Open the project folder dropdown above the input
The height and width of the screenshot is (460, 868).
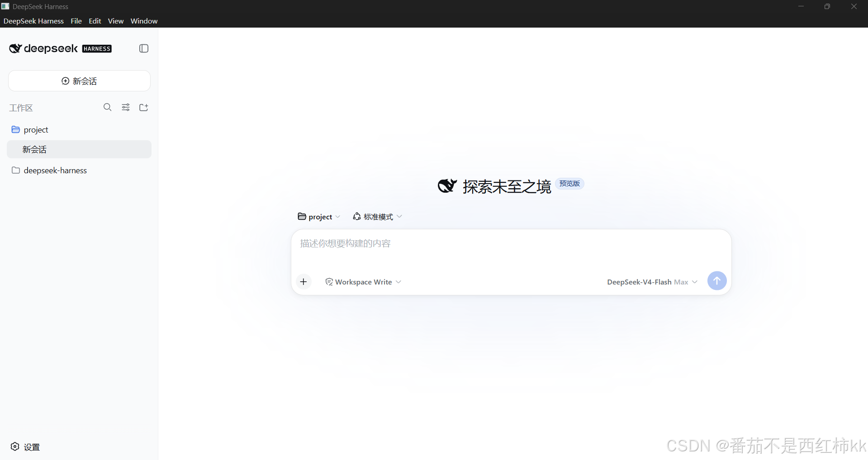(319, 217)
